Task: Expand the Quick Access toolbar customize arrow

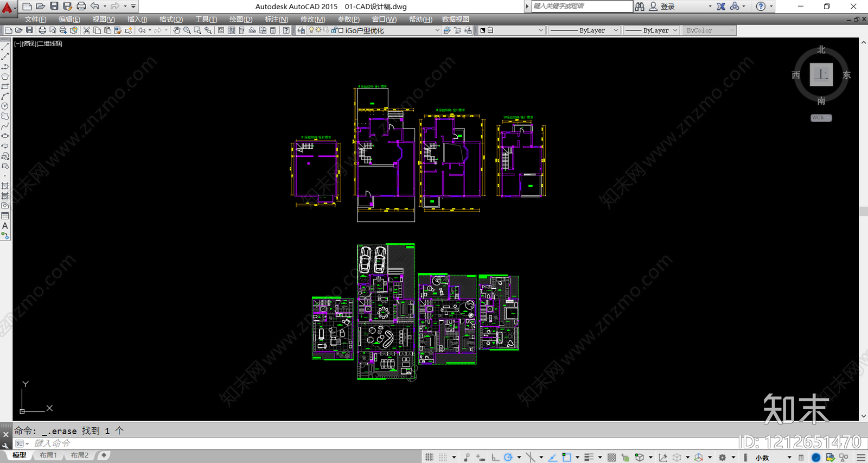Action: (x=133, y=6)
